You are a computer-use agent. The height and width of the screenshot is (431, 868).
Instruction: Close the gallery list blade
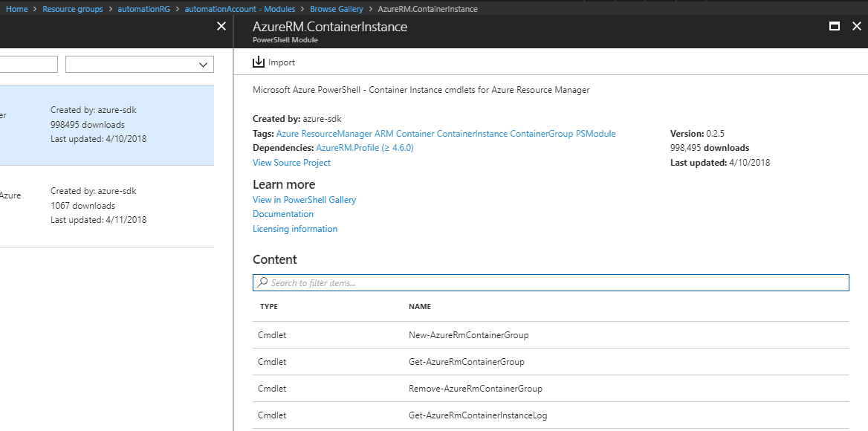point(221,25)
